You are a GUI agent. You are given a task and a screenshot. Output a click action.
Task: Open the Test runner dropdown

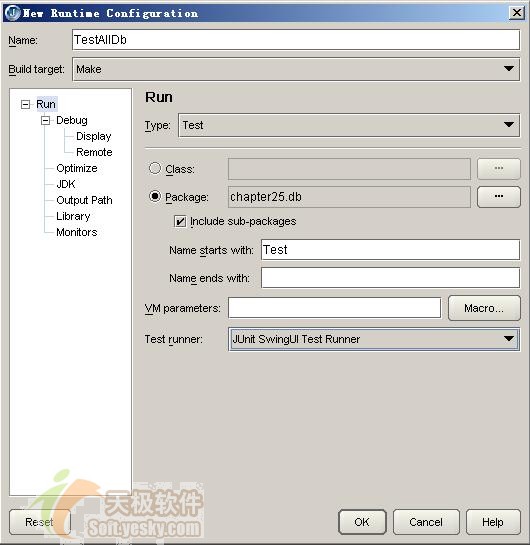[x=374, y=339]
